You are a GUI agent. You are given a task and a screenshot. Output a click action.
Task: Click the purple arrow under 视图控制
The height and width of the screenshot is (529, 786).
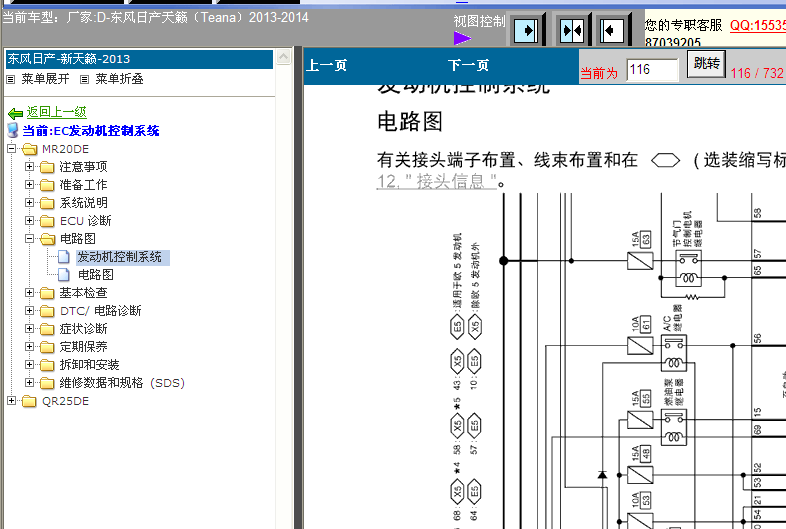[x=462, y=38]
